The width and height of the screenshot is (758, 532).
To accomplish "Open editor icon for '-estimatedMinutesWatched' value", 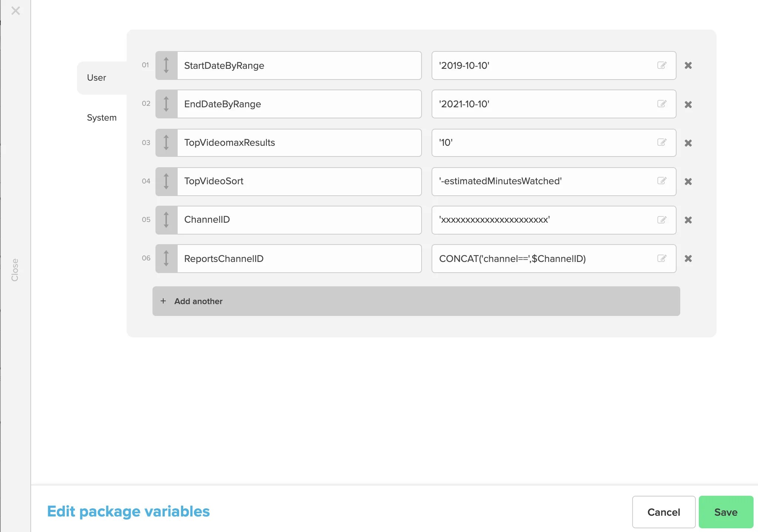I will (x=662, y=181).
